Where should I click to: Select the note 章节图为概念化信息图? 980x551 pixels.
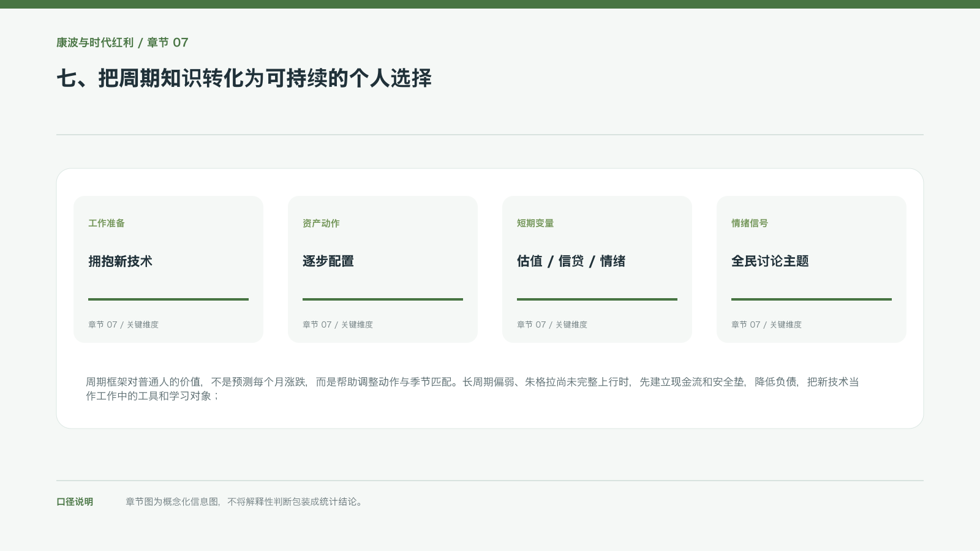tap(245, 501)
